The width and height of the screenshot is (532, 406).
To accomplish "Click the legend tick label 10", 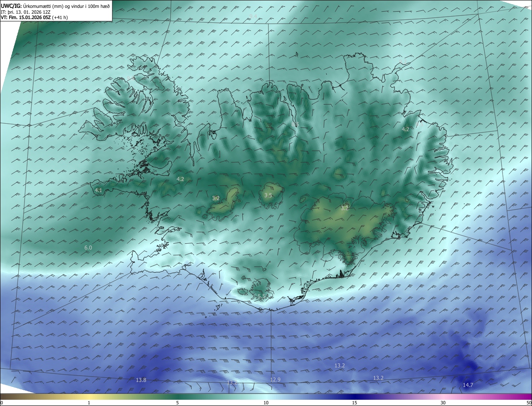I will click(266, 403).
